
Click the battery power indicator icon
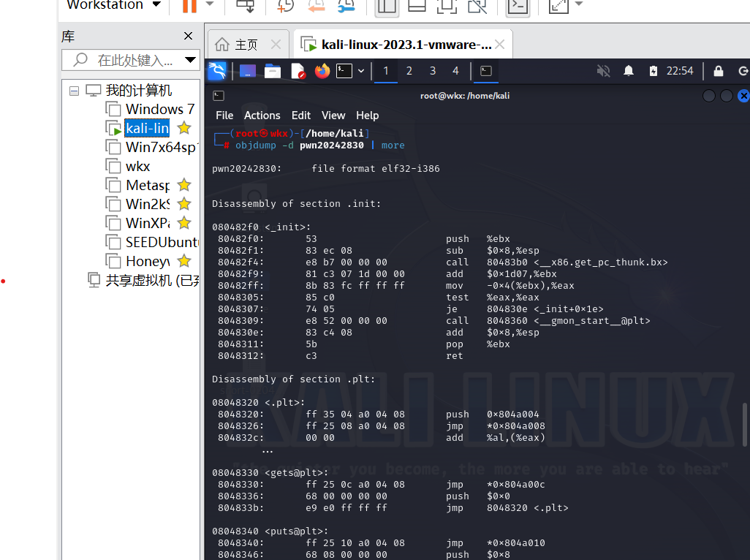point(654,71)
